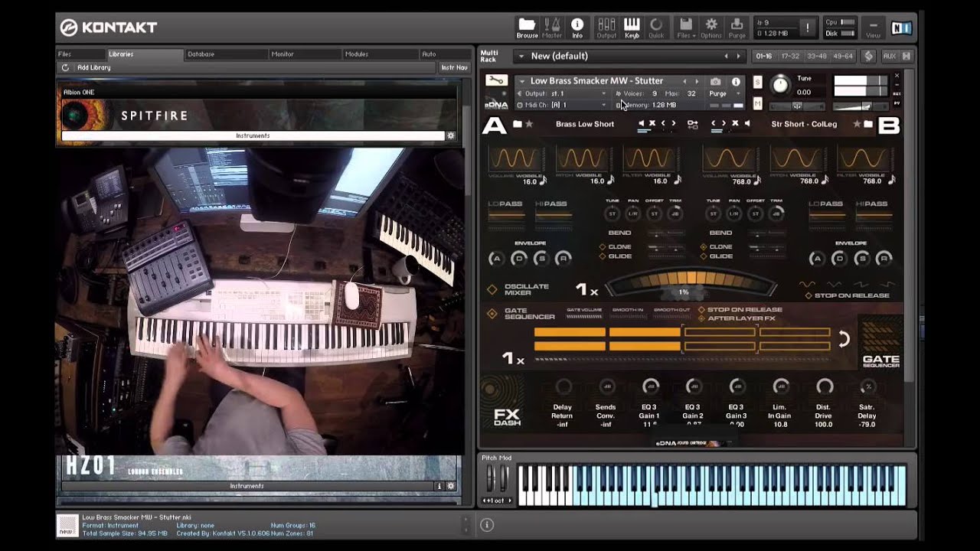This screenshot has width=980, height=551.
Task: Adjust the Dist. Drive knob
Action: tap(824, 386)
